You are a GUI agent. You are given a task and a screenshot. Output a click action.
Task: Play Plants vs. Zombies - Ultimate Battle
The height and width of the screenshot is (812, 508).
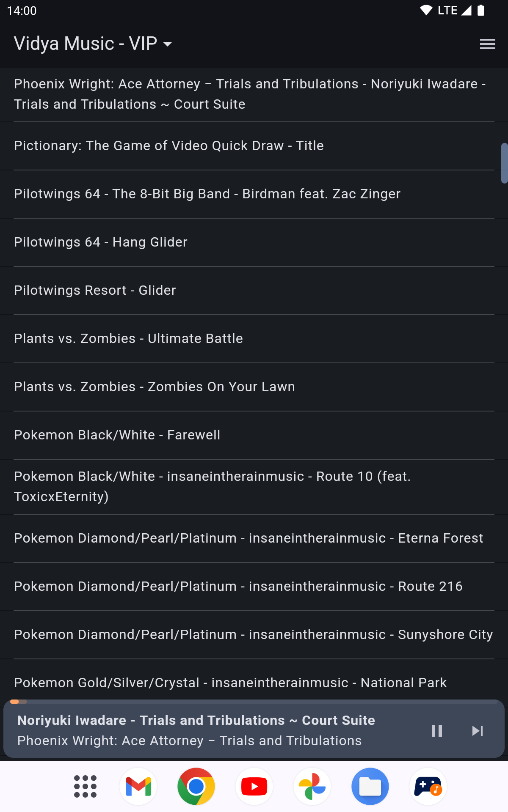tap(128, 339)
